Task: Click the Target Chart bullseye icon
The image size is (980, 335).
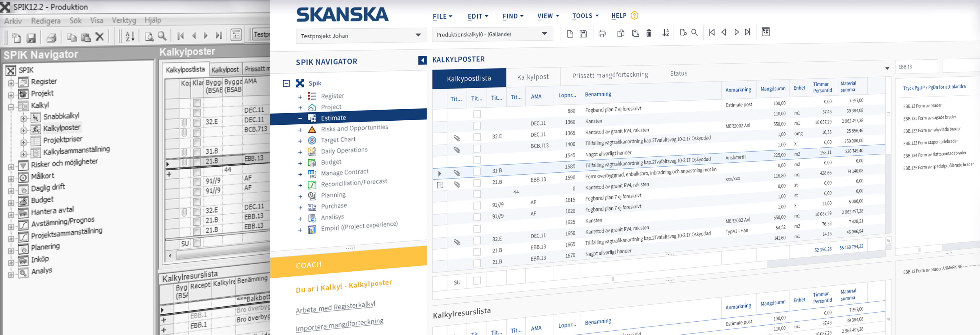Action: (x=312, y=141)
